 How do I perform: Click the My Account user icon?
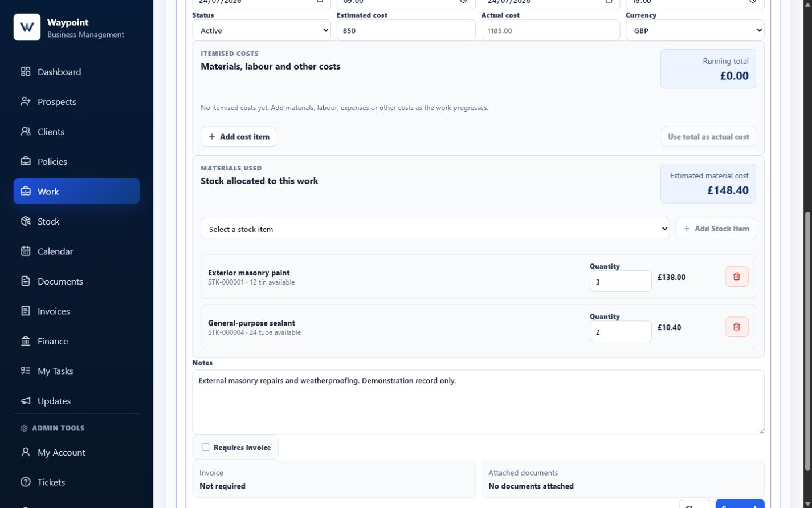26,452
